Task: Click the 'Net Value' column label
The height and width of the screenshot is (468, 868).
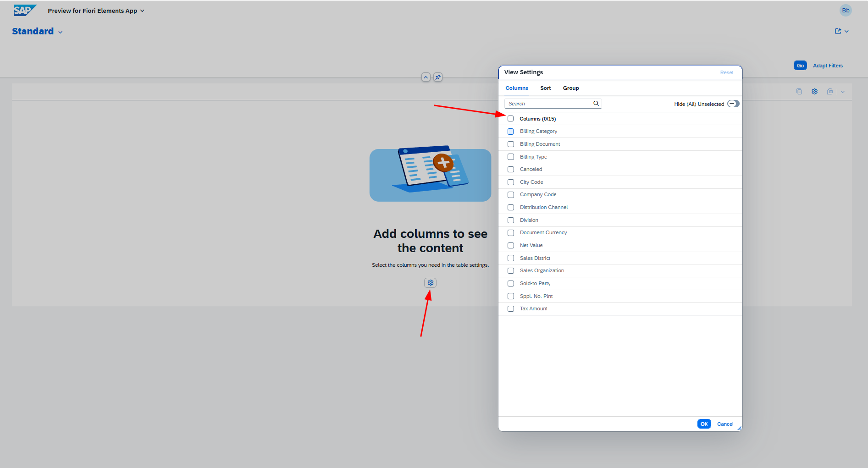Action: coord(531,245)
